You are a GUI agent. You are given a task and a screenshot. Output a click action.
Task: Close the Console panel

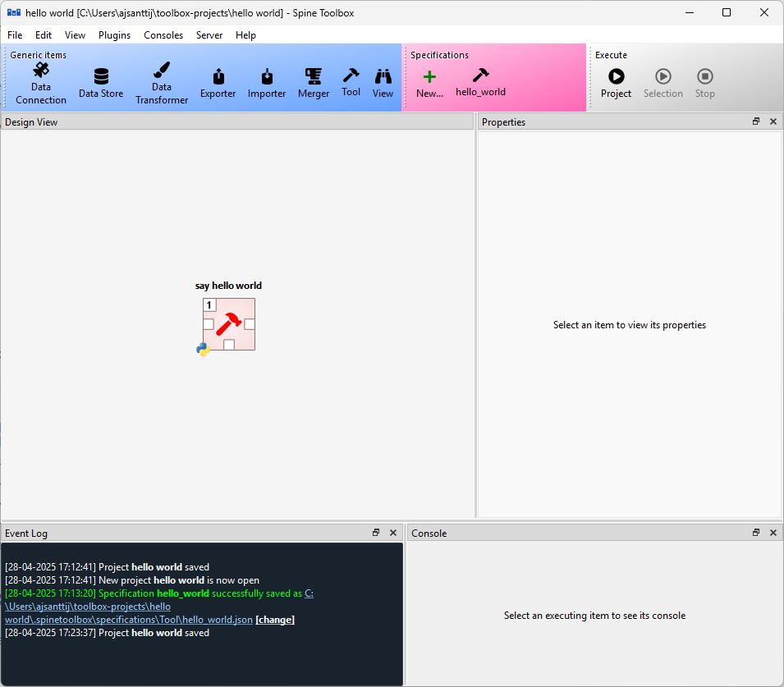[x=773, y=533]
